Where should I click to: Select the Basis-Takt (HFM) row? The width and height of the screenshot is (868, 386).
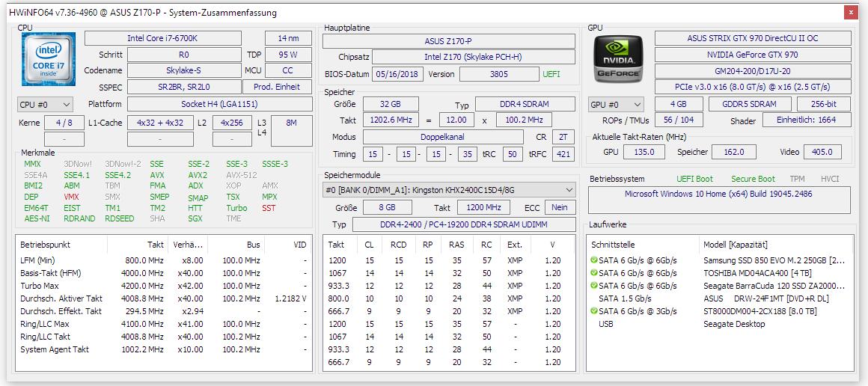point(164,273)
